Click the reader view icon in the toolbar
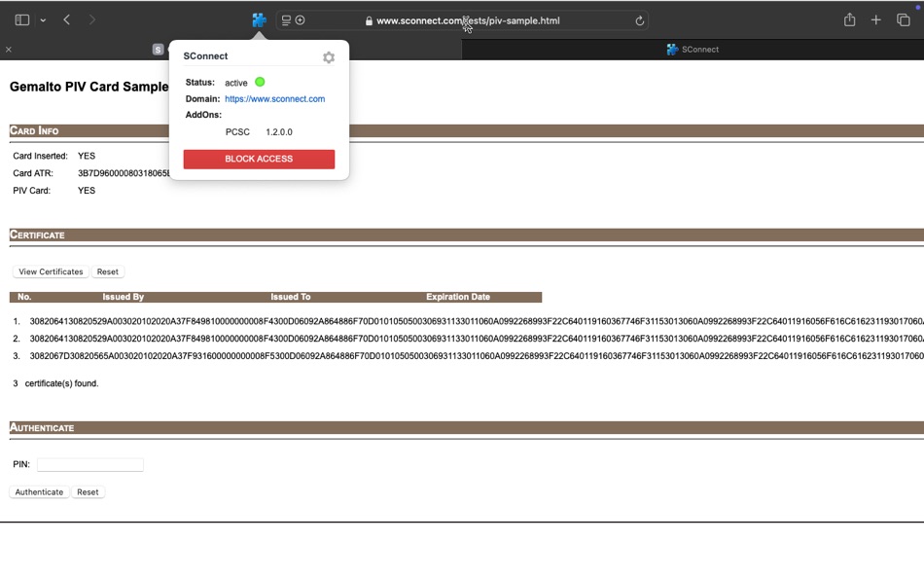924x578 pixels. (x=286, y=20)
